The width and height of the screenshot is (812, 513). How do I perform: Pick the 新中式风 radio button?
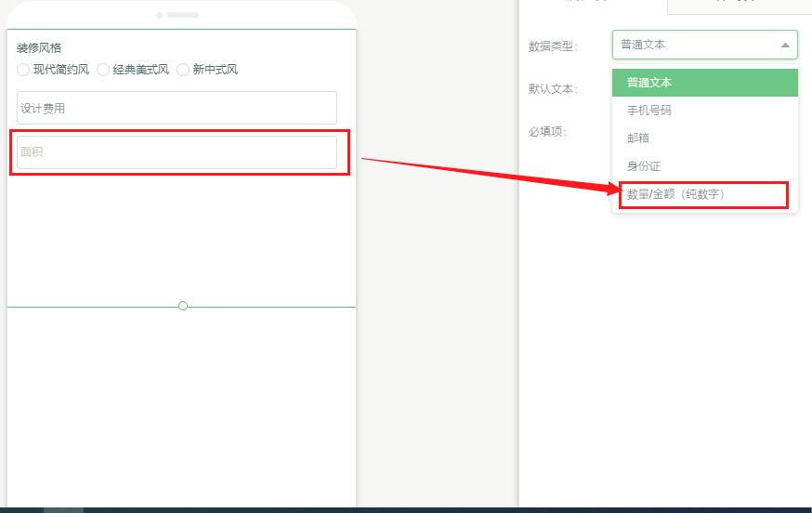[183, 70]
